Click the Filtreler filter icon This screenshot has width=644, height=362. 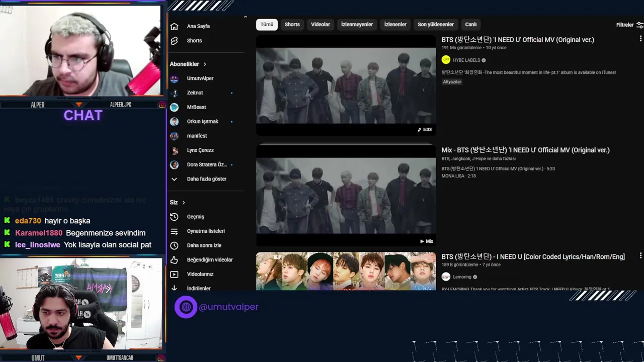point(640,25)
